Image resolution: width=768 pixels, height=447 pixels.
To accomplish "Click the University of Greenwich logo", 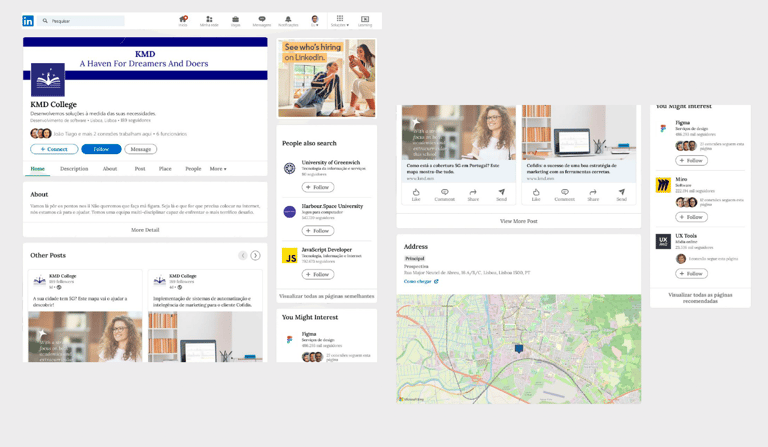I will (289, 168).
